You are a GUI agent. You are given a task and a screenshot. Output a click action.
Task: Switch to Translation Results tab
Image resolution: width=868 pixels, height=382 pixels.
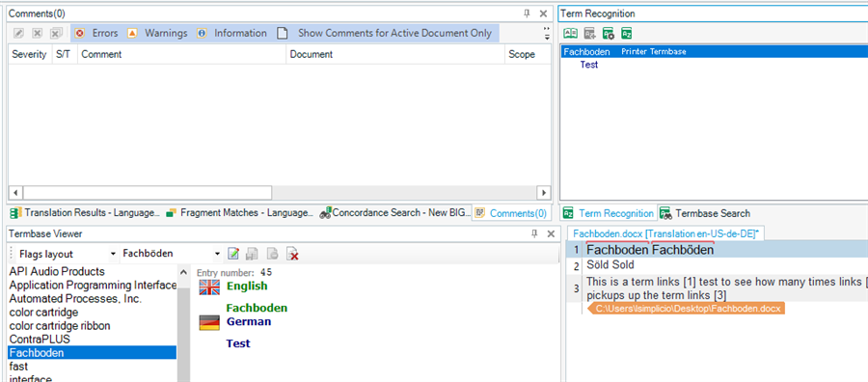pyautogui.click(x=85, y=212)
